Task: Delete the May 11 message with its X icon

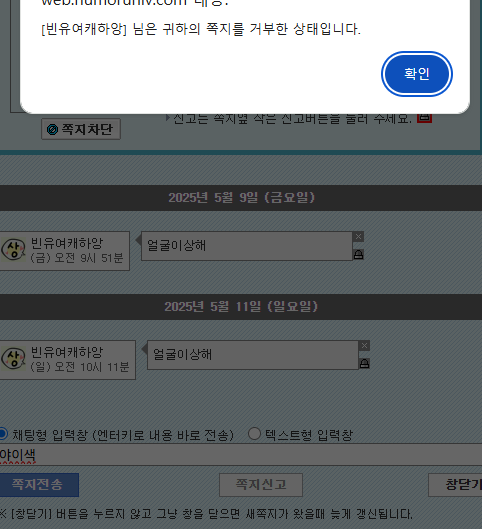Action: coord(364,345)
